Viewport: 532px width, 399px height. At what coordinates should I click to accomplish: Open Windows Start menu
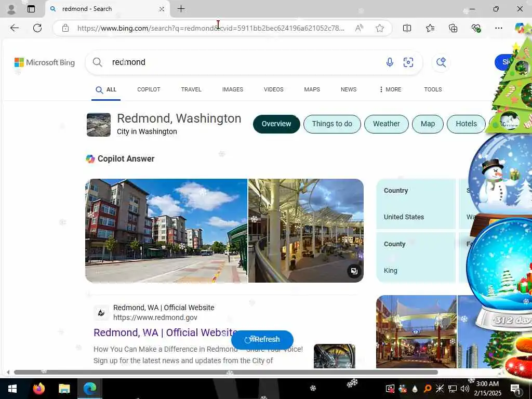tap(12, 389)
